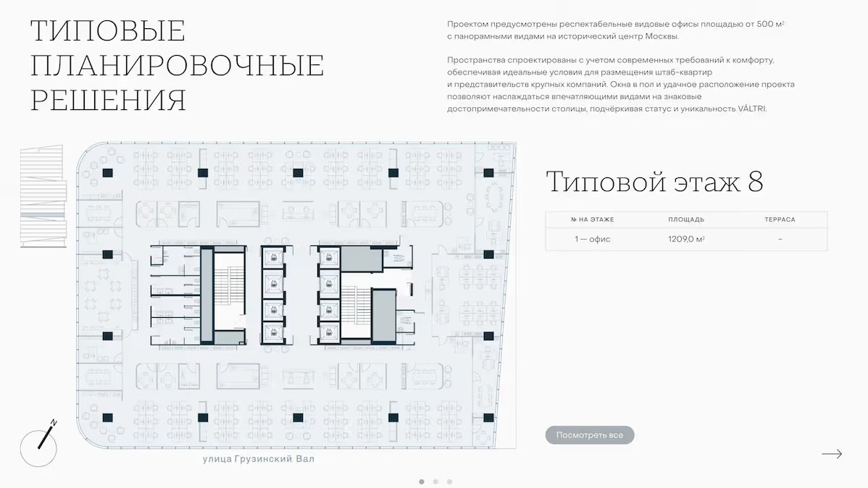Select the first carousel dot
This screenshot has width=868, height=488.
(422, 481)
